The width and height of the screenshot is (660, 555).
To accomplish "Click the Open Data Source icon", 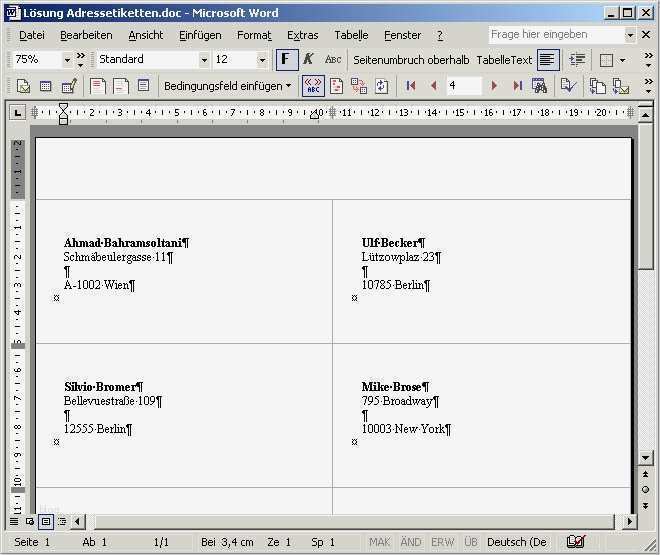I will tap(45, 86).
